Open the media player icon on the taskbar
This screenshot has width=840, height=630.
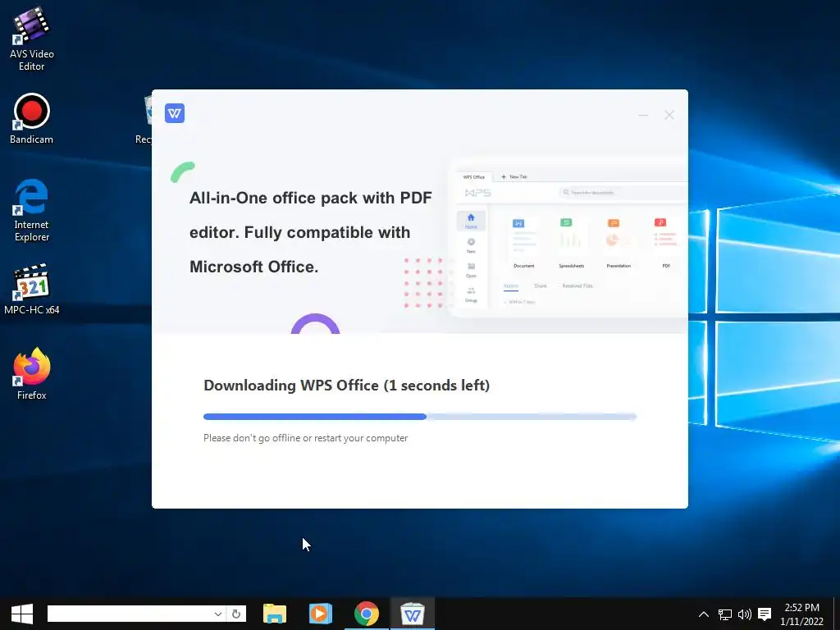(321, 614)
